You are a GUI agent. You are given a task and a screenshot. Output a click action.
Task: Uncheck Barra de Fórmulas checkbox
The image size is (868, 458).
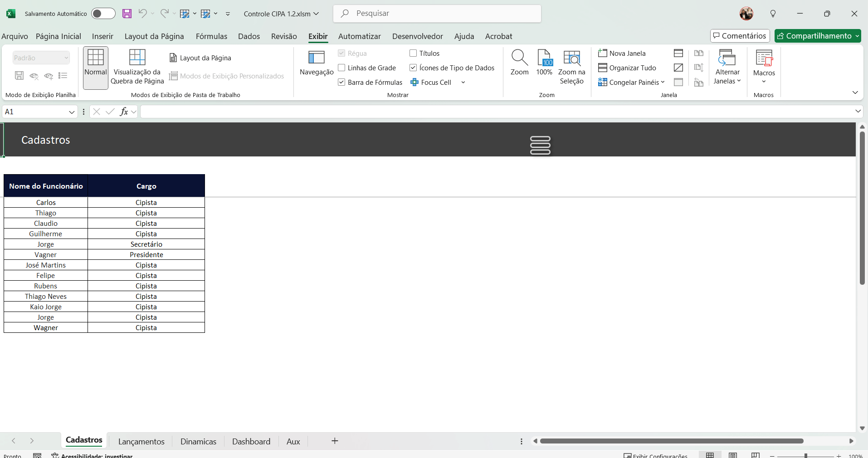point(341,82)
